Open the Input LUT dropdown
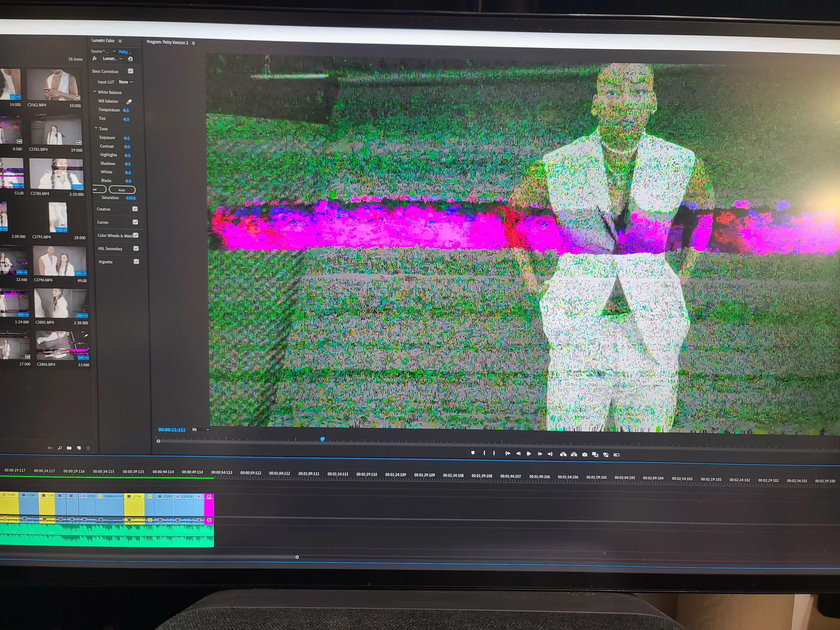 pos(126,82)
